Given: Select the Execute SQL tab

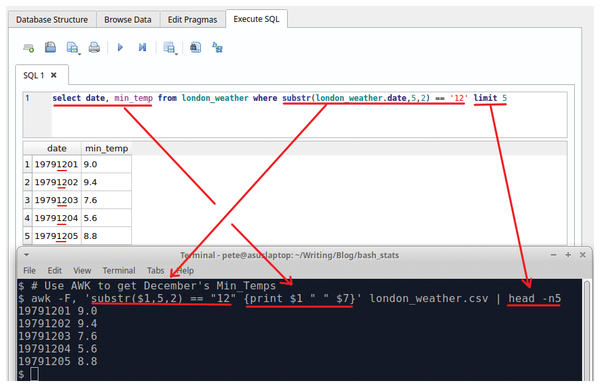Looking at the screenshot, I should 256,19.
